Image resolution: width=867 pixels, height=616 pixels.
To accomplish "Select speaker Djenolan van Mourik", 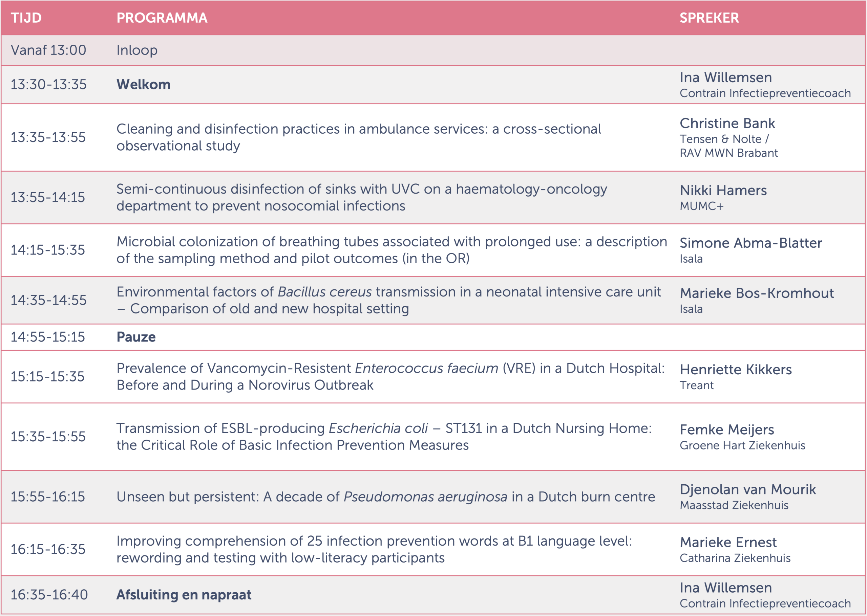I will click(x=747, y=489).
